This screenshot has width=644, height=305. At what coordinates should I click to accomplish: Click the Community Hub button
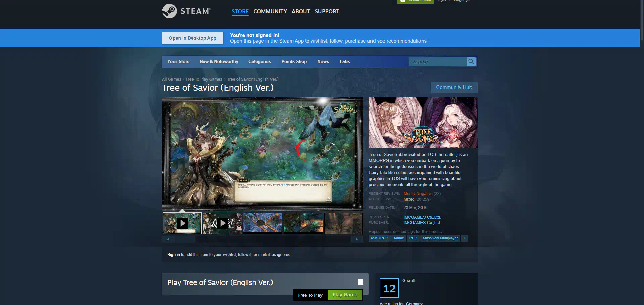coord(454,87)
